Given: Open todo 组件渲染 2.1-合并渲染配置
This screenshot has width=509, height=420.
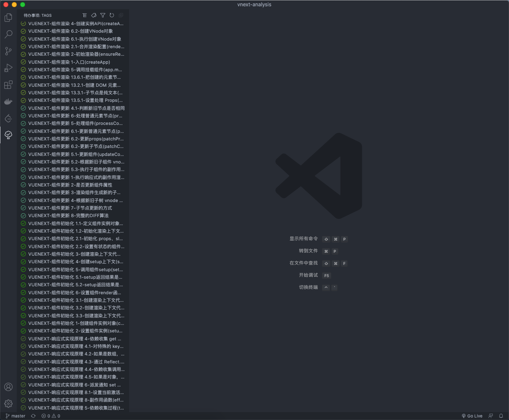Looking at the screenshot, I should click(x=73, y=47).
